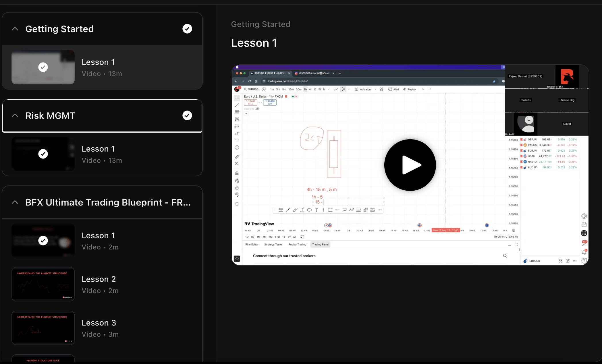Screen dimensions: 602x364
Task: Click Getting Started section completion checkmark
Action: click(x=187, y=29)
